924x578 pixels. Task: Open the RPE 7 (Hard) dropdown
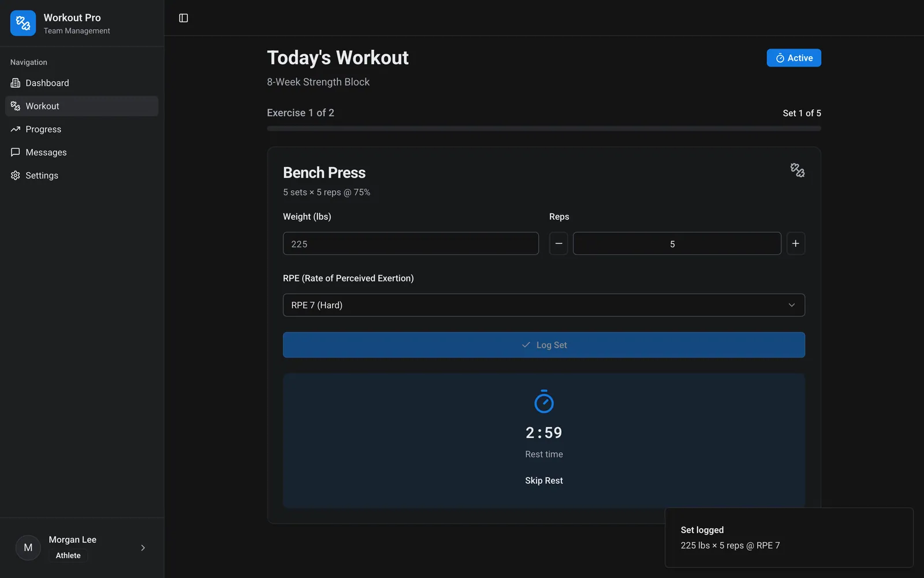point(544,305)
